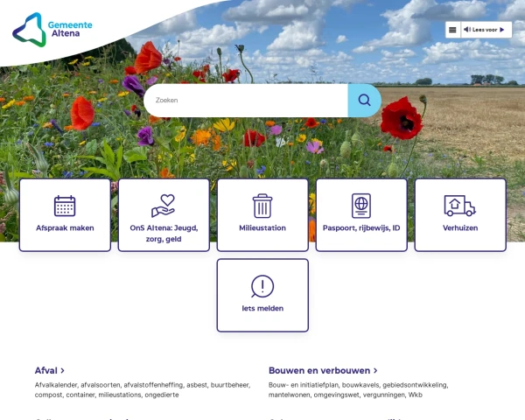Open OnS Altena: Jeugd, zorg, geld

[164, 234]
